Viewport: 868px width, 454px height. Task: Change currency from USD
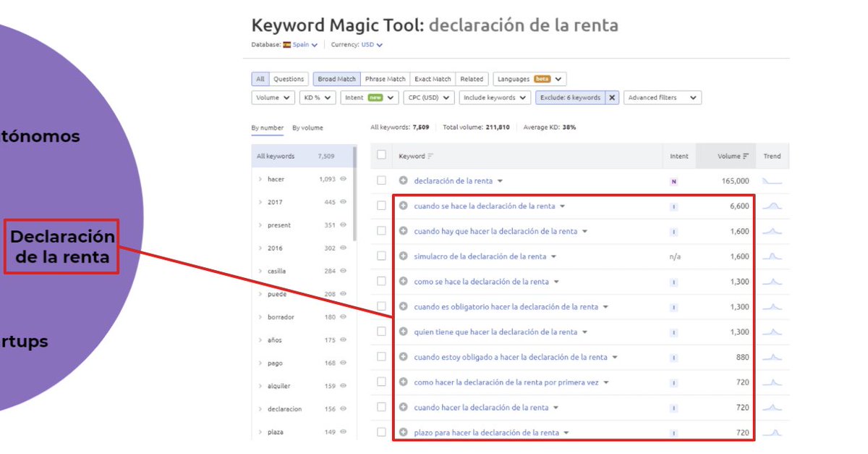click(x=373, y=45)
